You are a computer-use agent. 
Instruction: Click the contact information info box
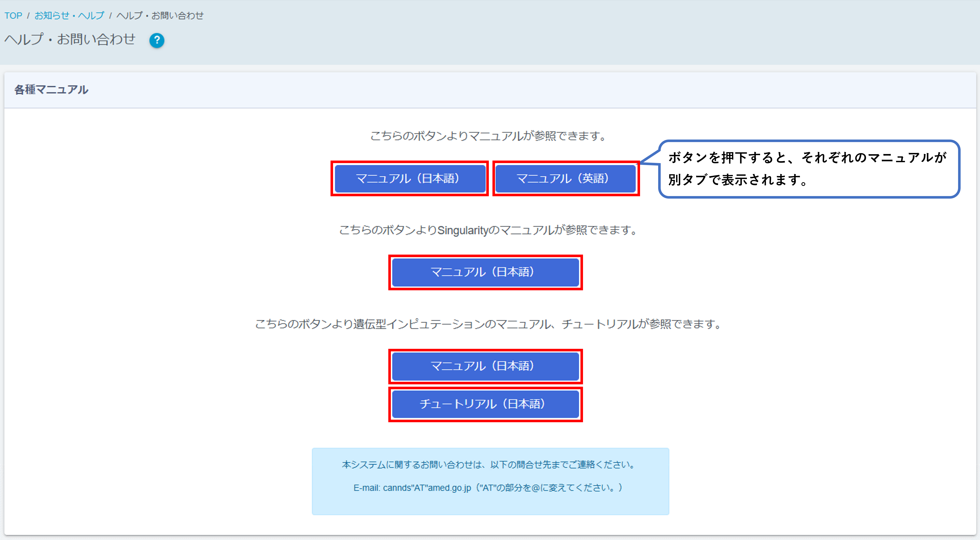click(x=491, y=481)
